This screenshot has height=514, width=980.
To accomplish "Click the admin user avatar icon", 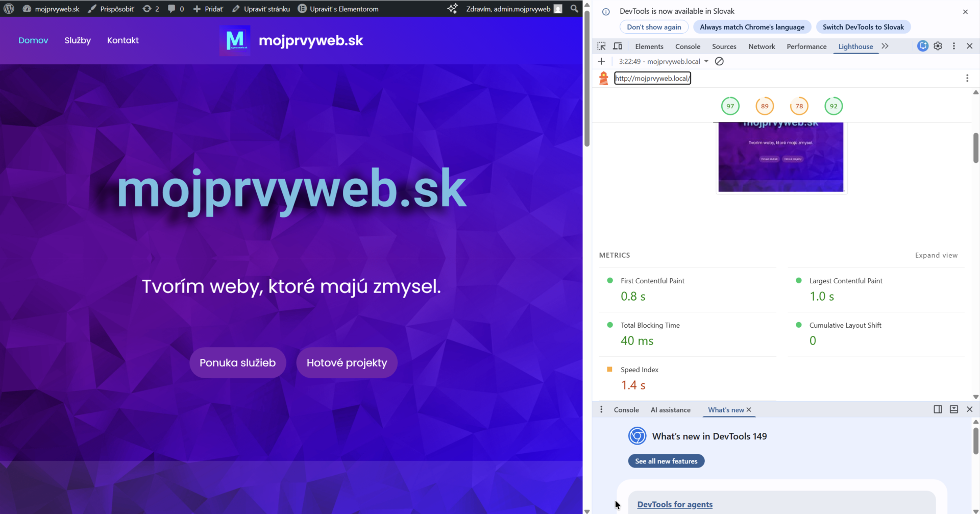I will click(x=558, y=9).
